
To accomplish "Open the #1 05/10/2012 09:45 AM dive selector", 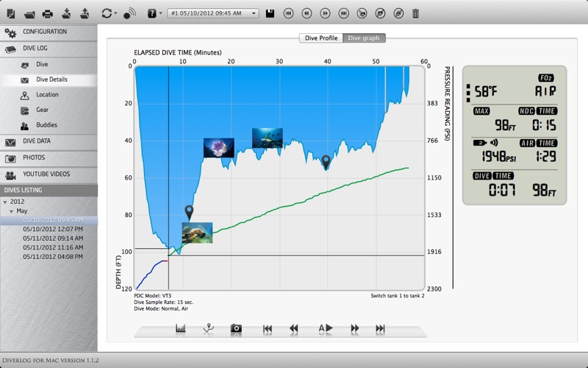I will coord(213,13).
